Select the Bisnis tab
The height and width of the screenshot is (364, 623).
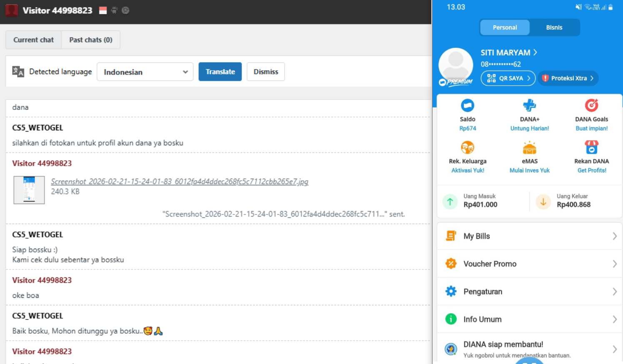click(554, 27)
